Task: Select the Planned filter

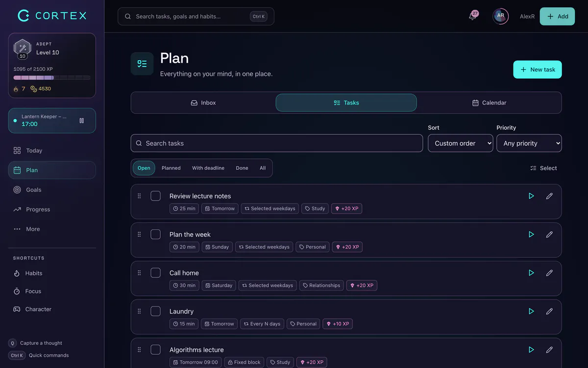Action: pyautogui.click(x=171, y=168)
